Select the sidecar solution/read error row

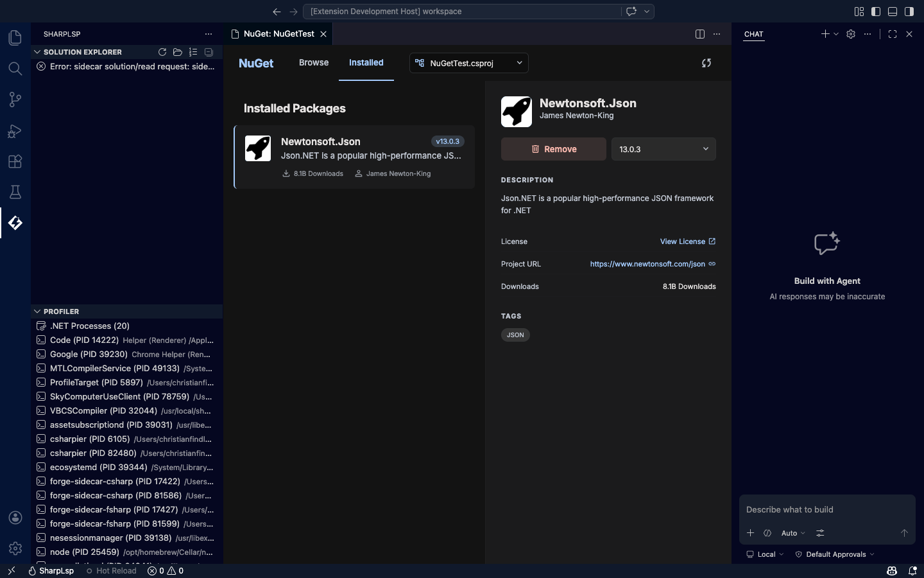click(126, 66)
